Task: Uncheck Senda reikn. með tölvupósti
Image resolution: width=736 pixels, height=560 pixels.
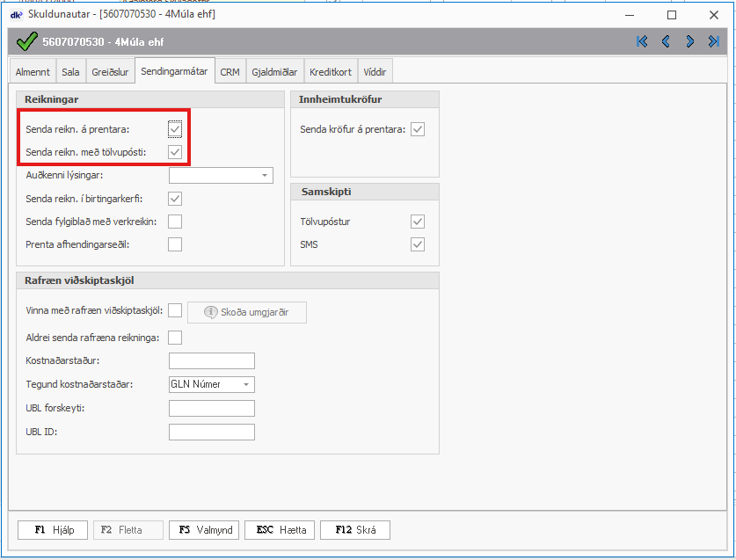Action: 175,152
